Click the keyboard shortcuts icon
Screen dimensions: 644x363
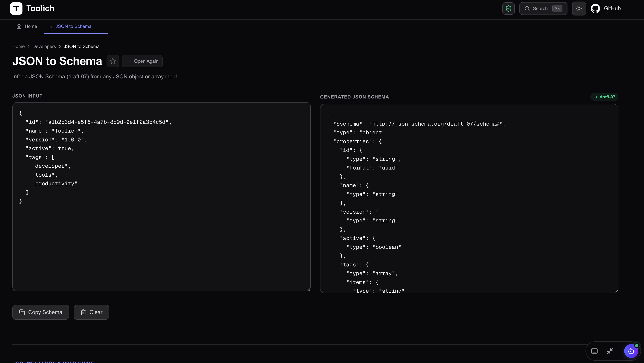[594, 351]
